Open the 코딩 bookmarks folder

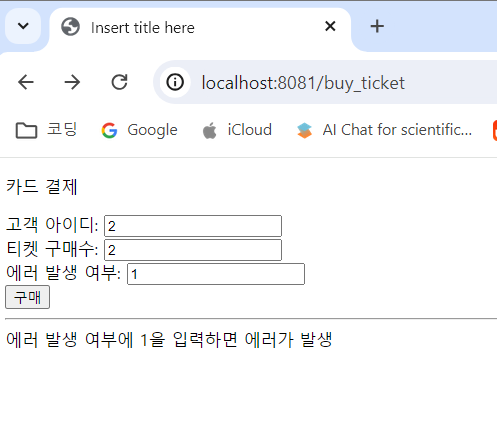coord(46,130)
